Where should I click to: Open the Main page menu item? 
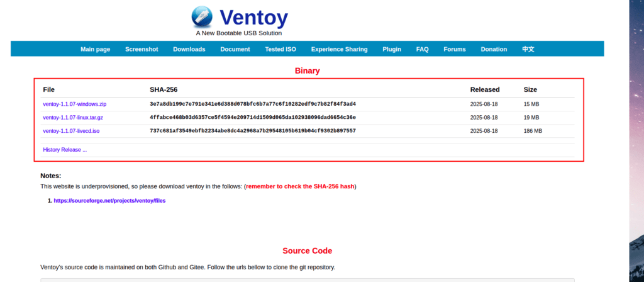[95, 49]
